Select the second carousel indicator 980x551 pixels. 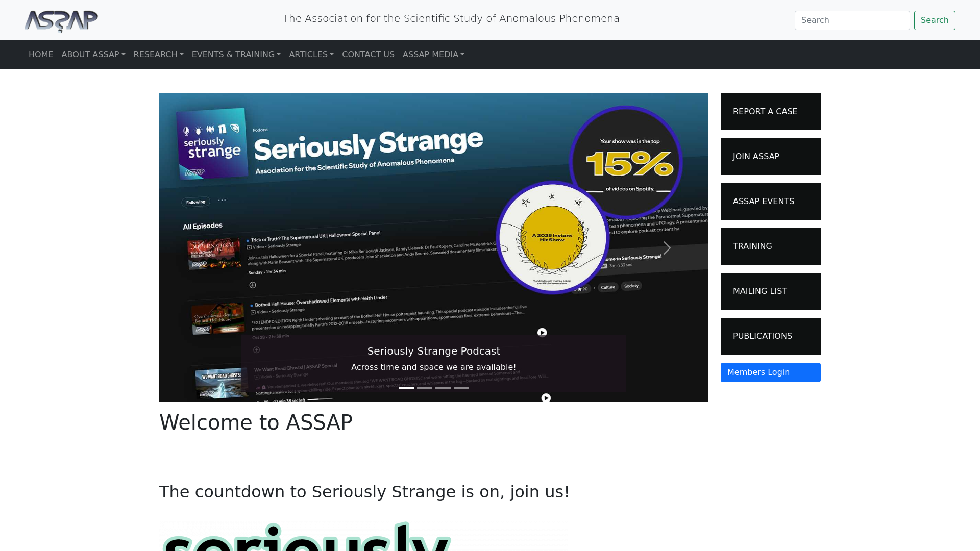(x=425, y=388)
